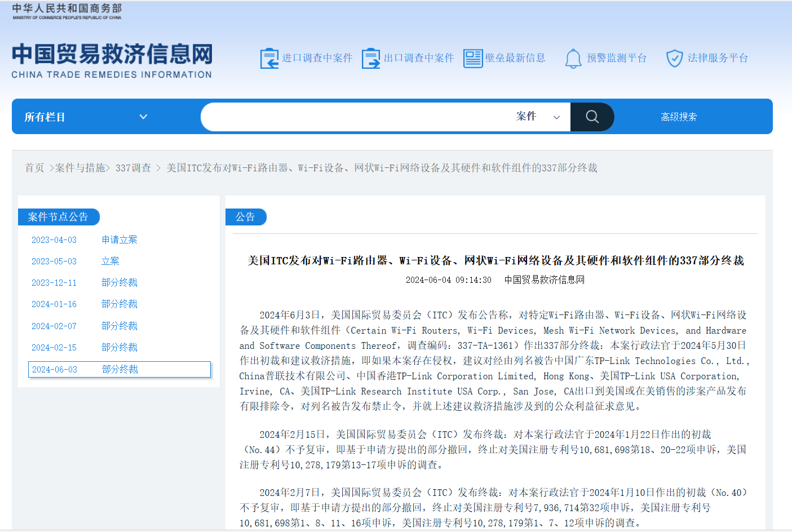Click the paragraph starting 2024年2月15日
Image resolution: width=792 pixels, height=532 pixels.
coord(493,450)
